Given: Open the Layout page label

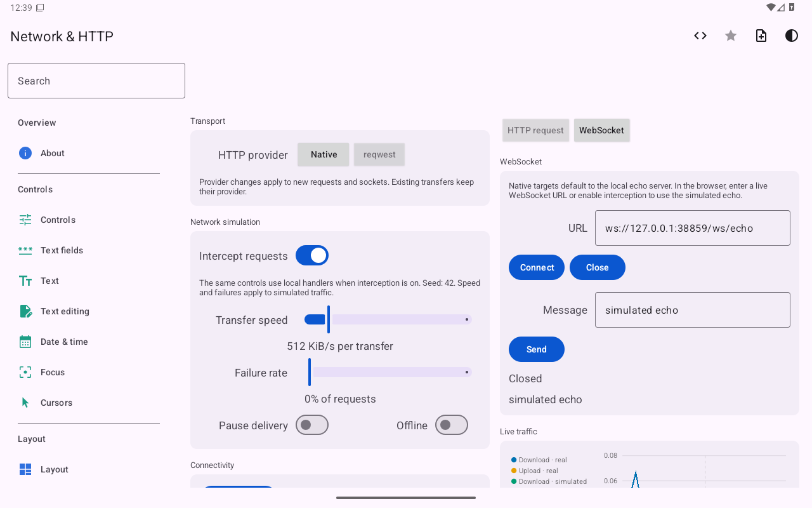Looking at the screenshot, I should 55,469.
